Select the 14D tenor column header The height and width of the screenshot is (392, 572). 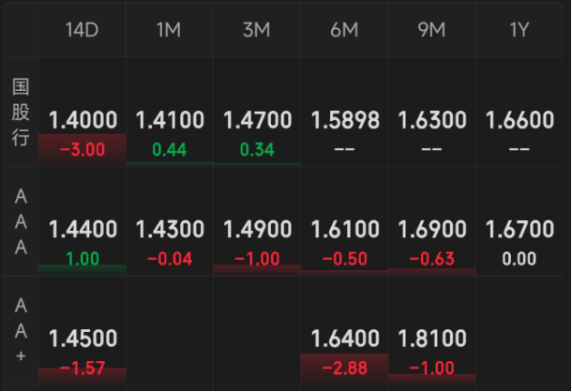pyautogui.click(x=82, y=30)
